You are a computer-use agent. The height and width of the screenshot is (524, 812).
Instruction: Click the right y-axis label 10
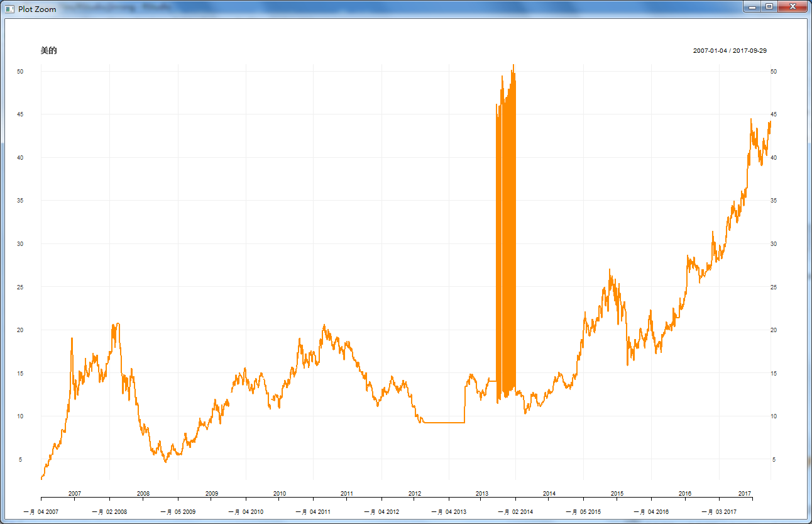click(774, 416)
